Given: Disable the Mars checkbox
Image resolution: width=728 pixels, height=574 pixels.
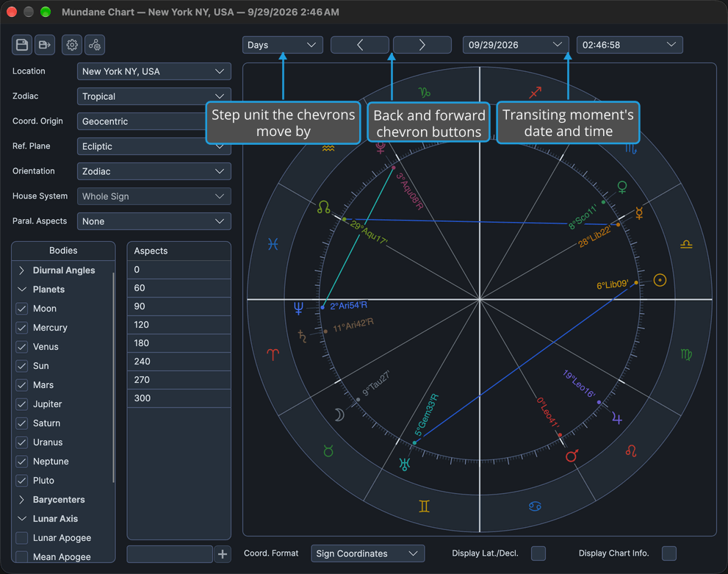Looking at the screenshot, I should pyautogui.click(x=22, y=385).
